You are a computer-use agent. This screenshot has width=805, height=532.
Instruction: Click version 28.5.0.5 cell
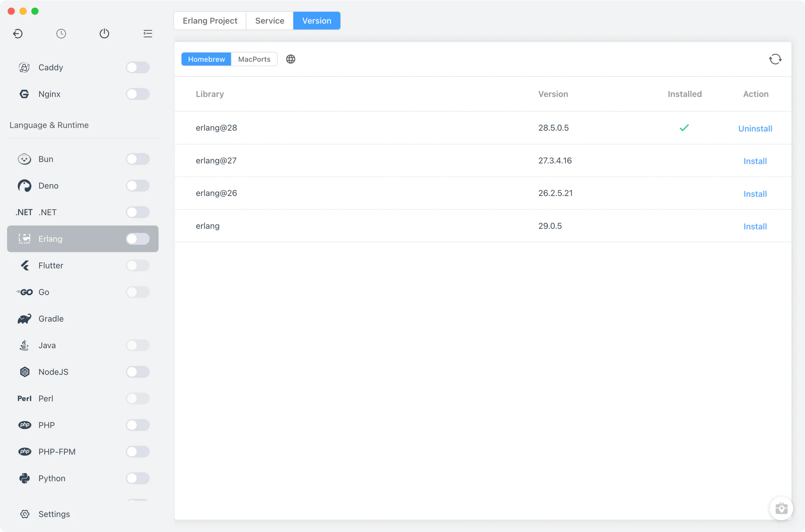tap(553, 128)
